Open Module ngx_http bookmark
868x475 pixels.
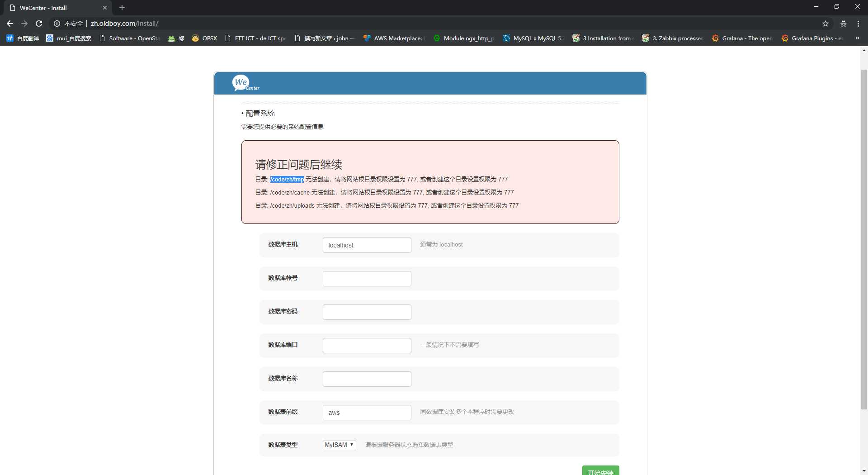click(464, 38)
